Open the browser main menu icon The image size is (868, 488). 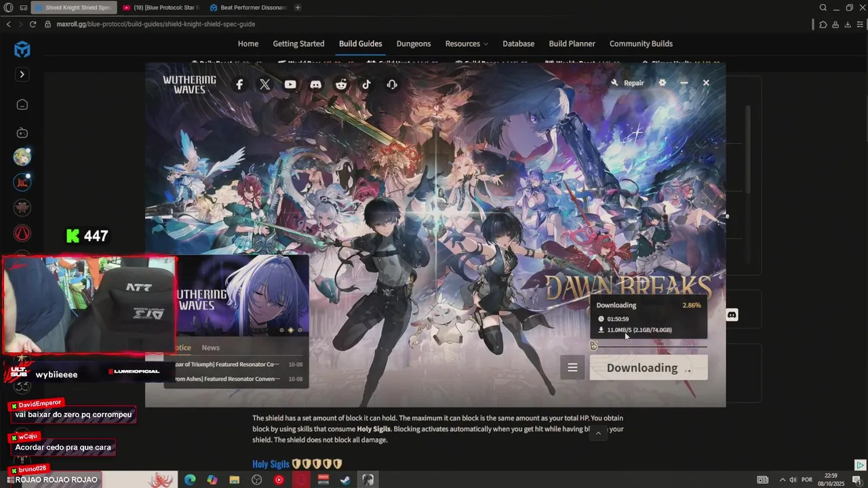[860, 24]
